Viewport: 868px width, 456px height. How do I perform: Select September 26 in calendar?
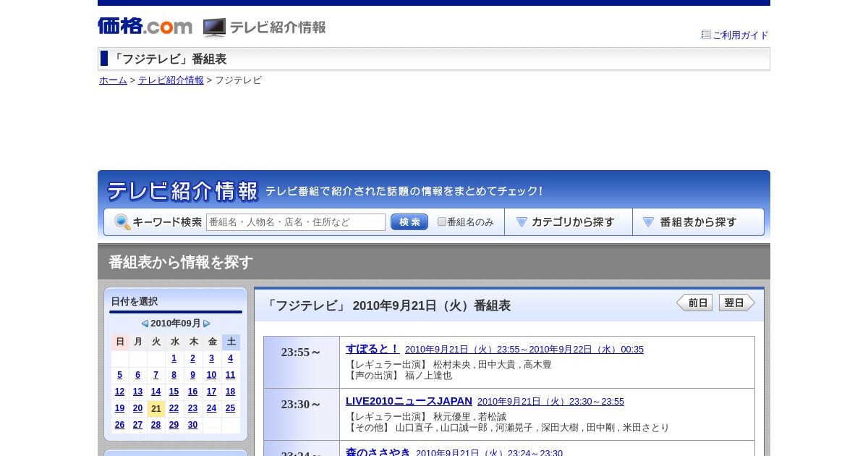click(x=120, y=425)
